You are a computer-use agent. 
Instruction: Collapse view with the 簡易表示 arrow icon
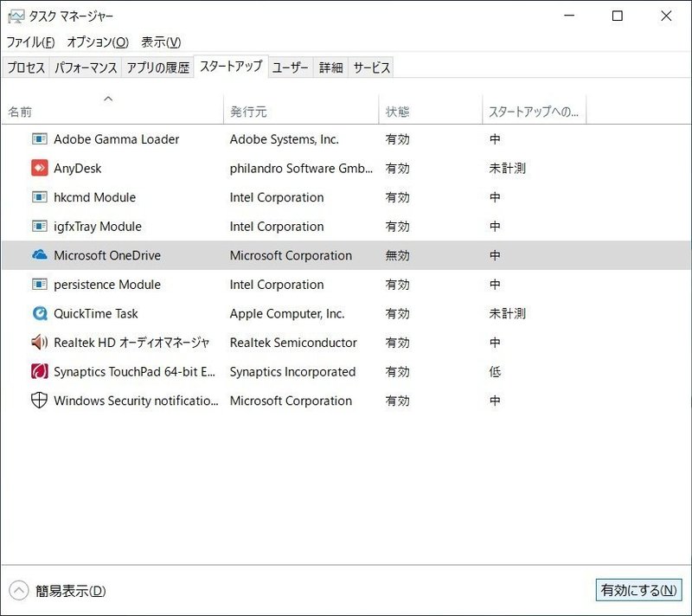pos(18,590)
